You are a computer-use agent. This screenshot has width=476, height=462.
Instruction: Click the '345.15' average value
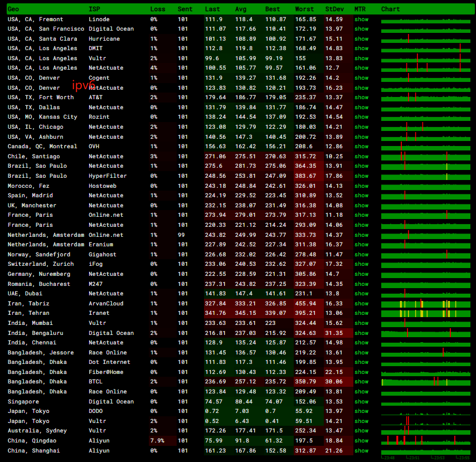tap(246, 313)
